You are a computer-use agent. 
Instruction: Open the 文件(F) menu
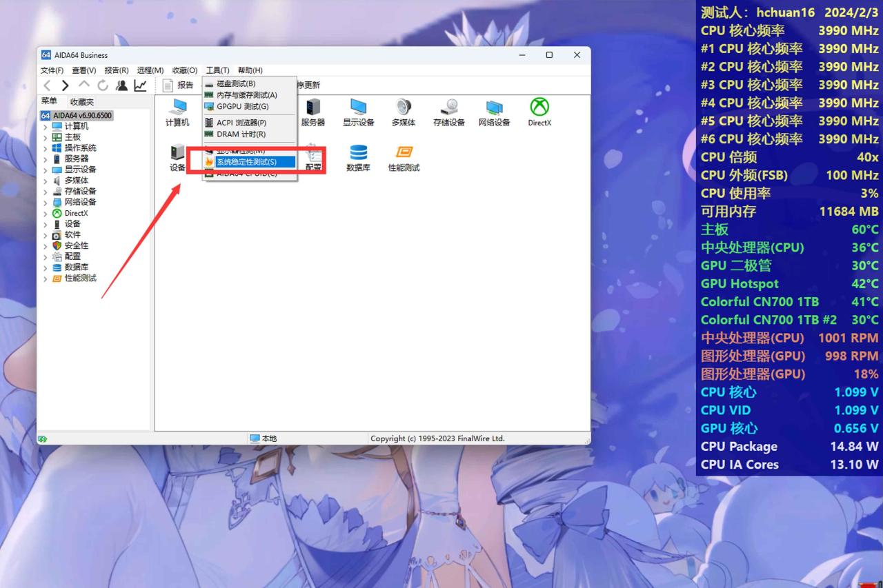[52, 70]
